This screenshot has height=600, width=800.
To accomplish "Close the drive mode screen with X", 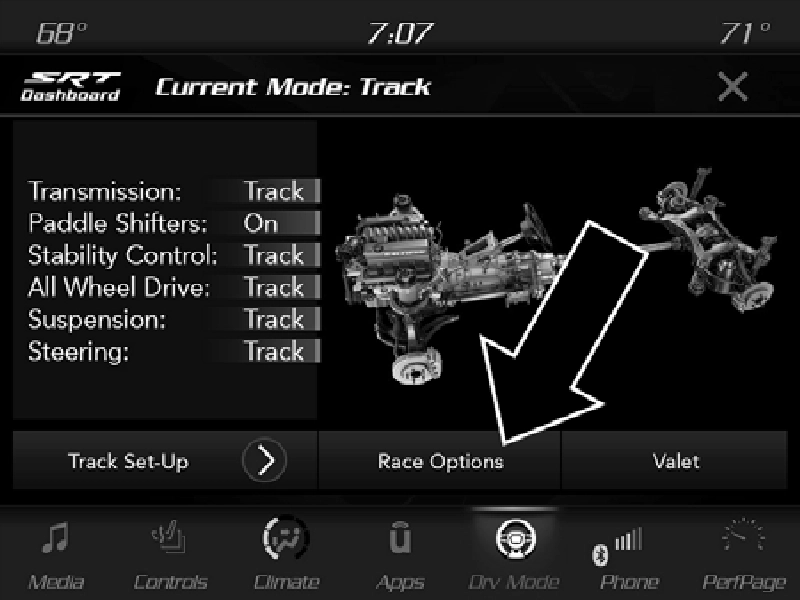I will tap(733, 86).
